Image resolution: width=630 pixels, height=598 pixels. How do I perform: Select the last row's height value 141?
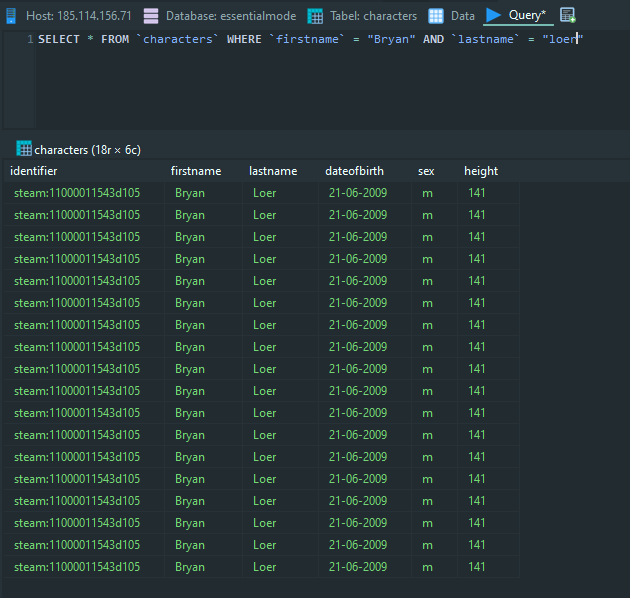477,567
